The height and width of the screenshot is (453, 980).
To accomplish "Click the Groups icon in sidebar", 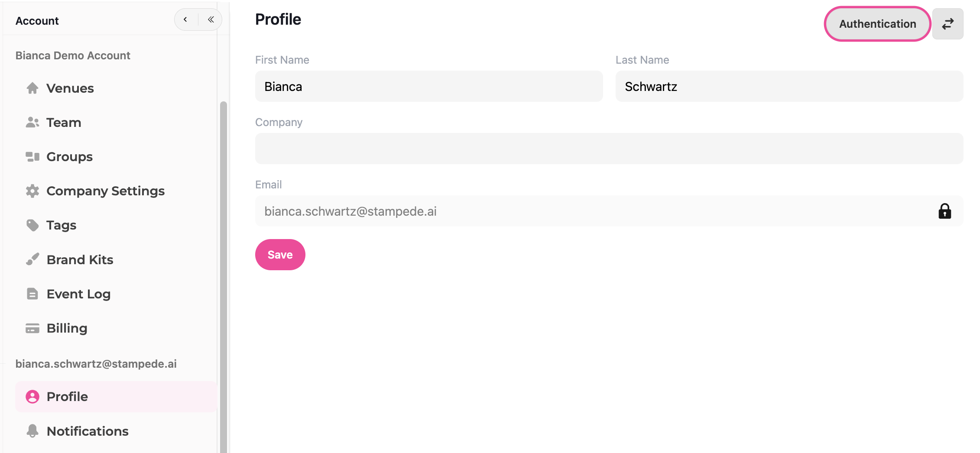I will click(32, 157).
